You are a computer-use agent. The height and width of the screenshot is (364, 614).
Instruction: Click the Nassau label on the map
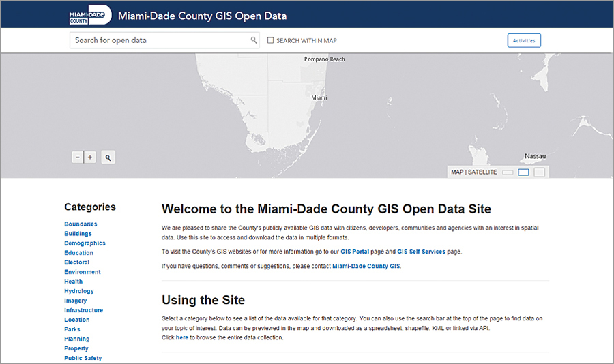pos(536,156)
